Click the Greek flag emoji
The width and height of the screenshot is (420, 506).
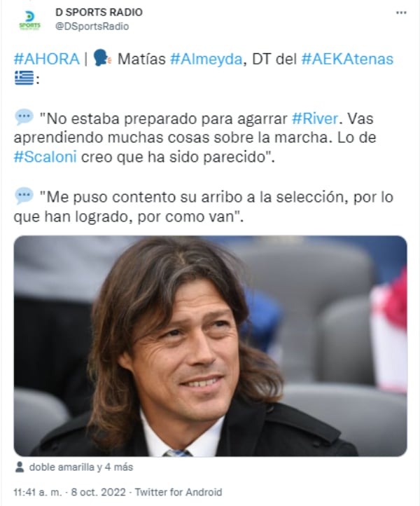(x=24, y=78)
